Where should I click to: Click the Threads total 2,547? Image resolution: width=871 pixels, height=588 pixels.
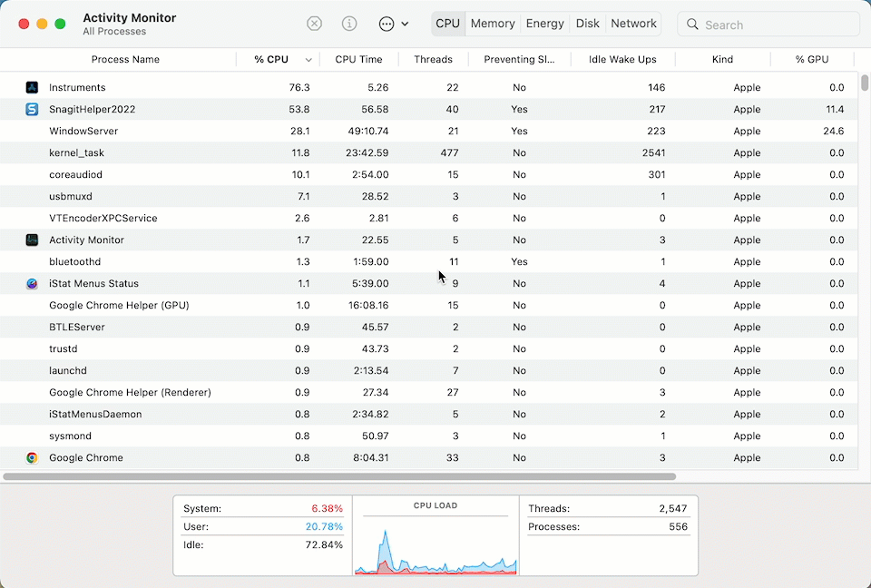coord(672,508)
